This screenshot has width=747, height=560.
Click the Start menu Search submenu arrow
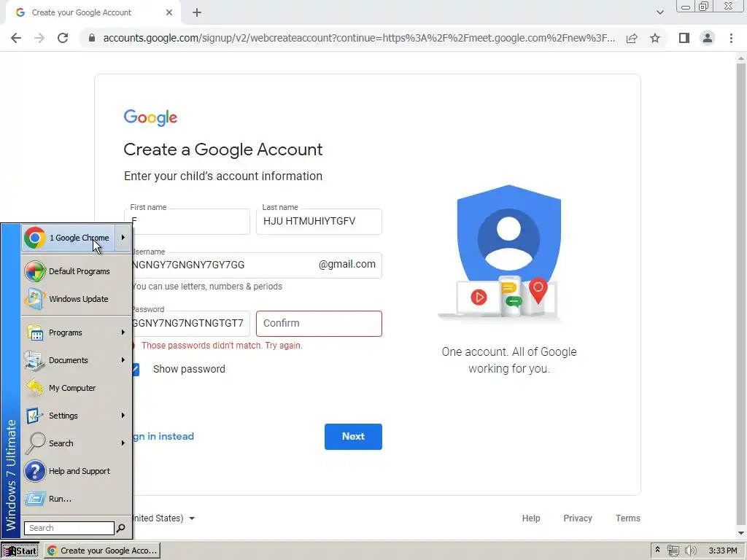(123, 443)
